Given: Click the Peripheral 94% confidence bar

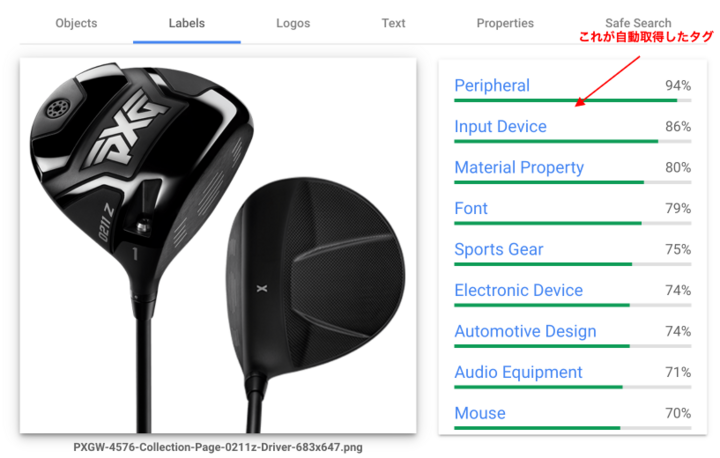Looking at the screenshot, I should tap(573, 100).
